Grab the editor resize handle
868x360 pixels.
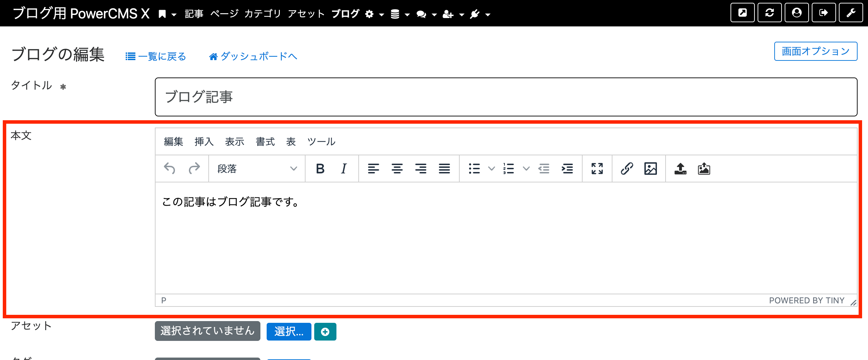click(x=853, y=303)
